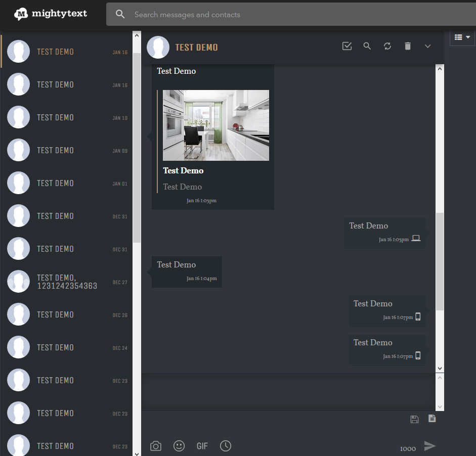Delete conversation using trash icon
The height and width of the screenshot is (456, 476).
[x=407, y=46]
